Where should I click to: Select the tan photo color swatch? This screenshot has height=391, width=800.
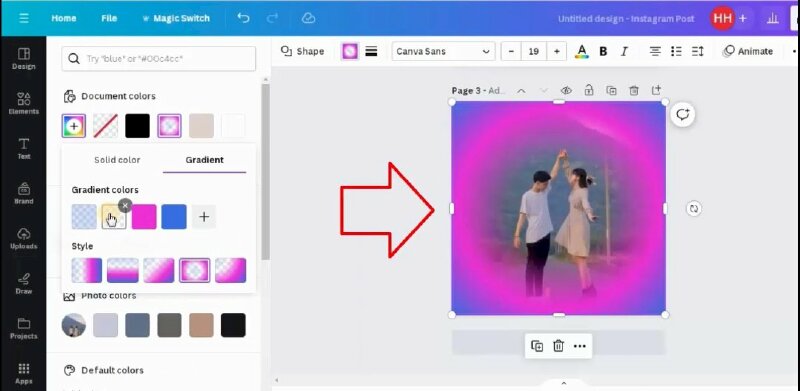[x=202, y=325]
